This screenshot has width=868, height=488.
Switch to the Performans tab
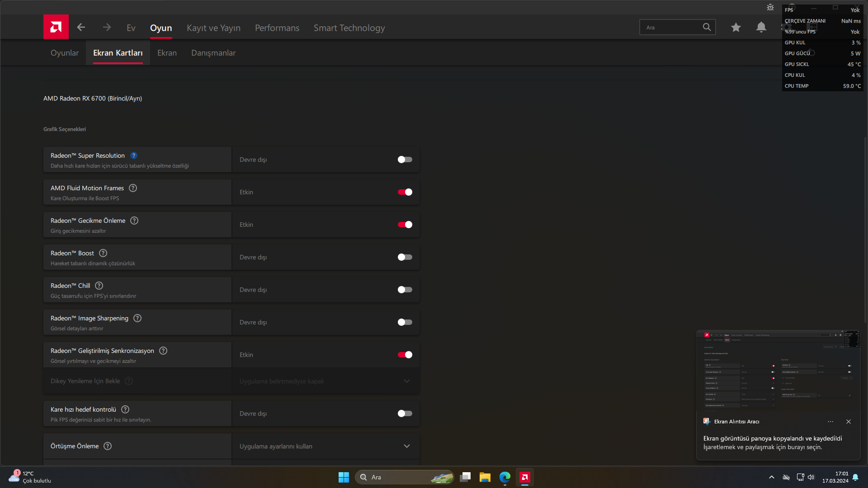[277, 28]
